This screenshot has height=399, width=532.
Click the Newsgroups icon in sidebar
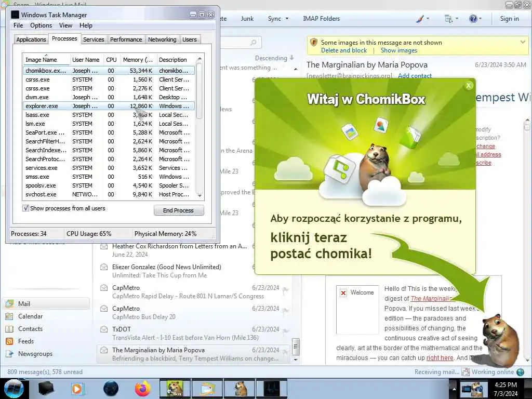tap(9, 354)
